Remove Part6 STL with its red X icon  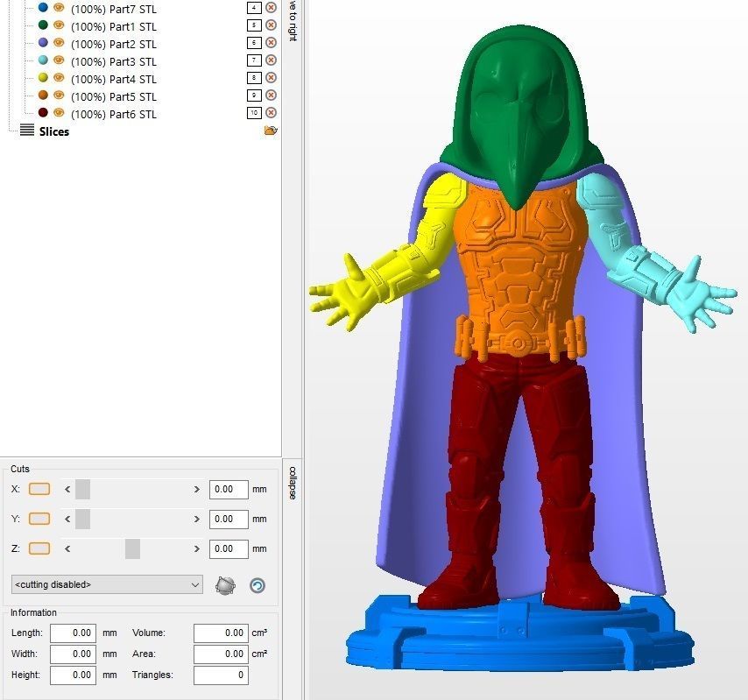[x=271, y=113]
